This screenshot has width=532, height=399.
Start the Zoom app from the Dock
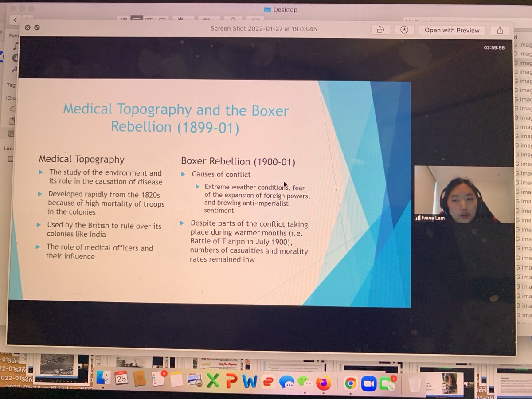(369, 382)
